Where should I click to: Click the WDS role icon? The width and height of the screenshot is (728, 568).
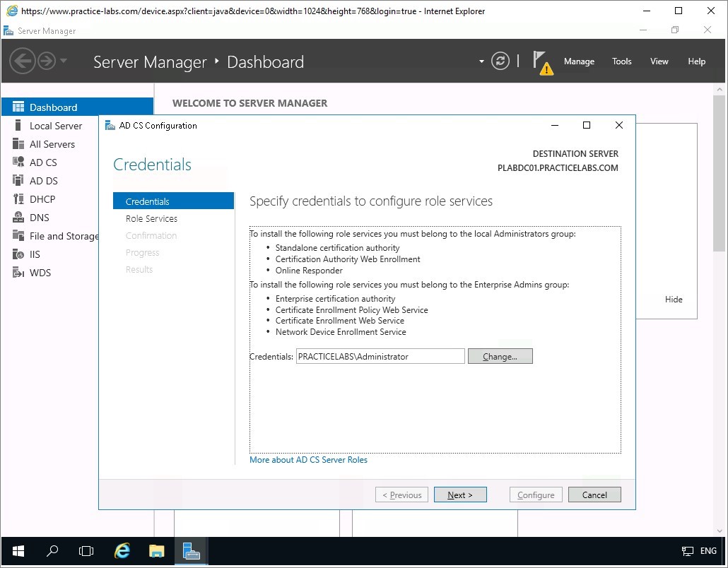coord(18,273)
